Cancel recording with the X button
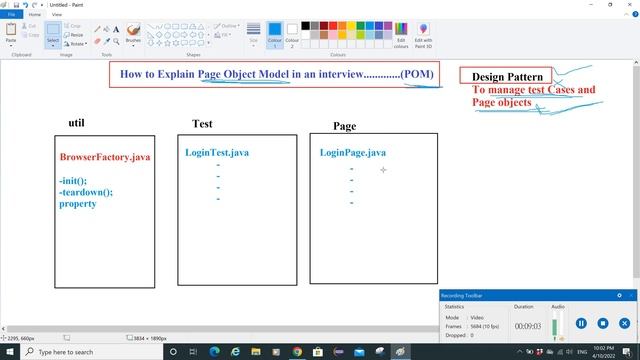Viewport: 640px width, 360px height. (x=624, y=323)
